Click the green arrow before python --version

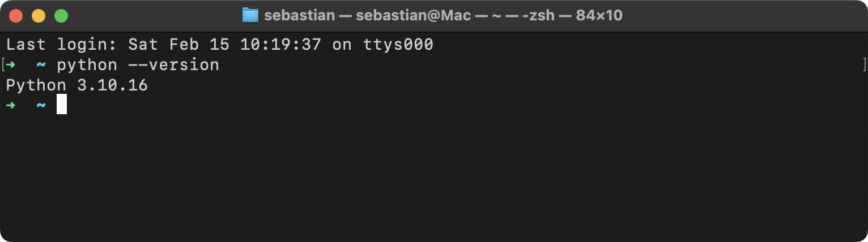coord(11,65)
